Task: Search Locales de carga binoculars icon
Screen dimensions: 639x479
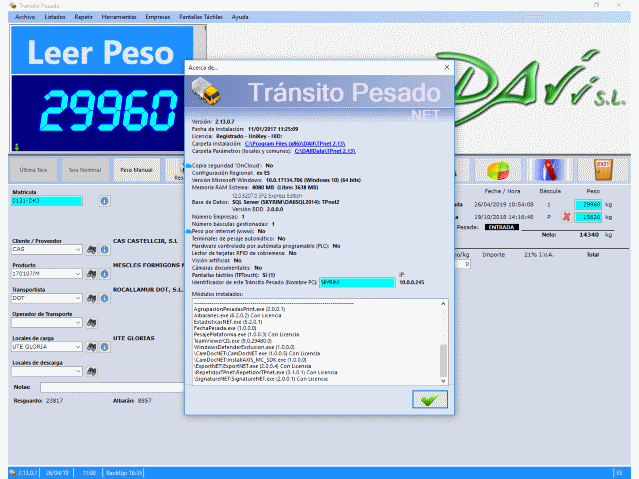Action: point(92,347)
